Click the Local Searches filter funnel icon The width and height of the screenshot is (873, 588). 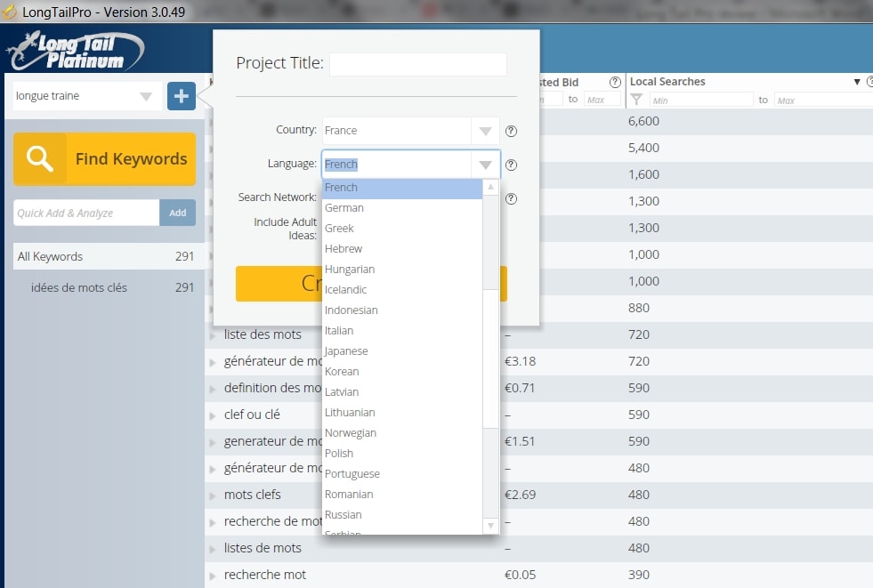(636, 100)
